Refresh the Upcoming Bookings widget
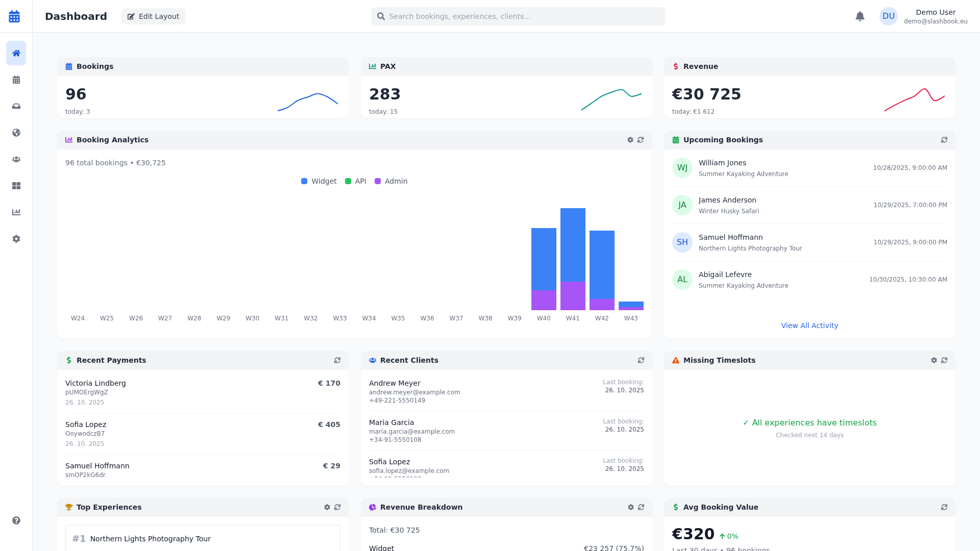Image resolution: width=980 pixels, height=551 pixels. (x=944, y=139)
